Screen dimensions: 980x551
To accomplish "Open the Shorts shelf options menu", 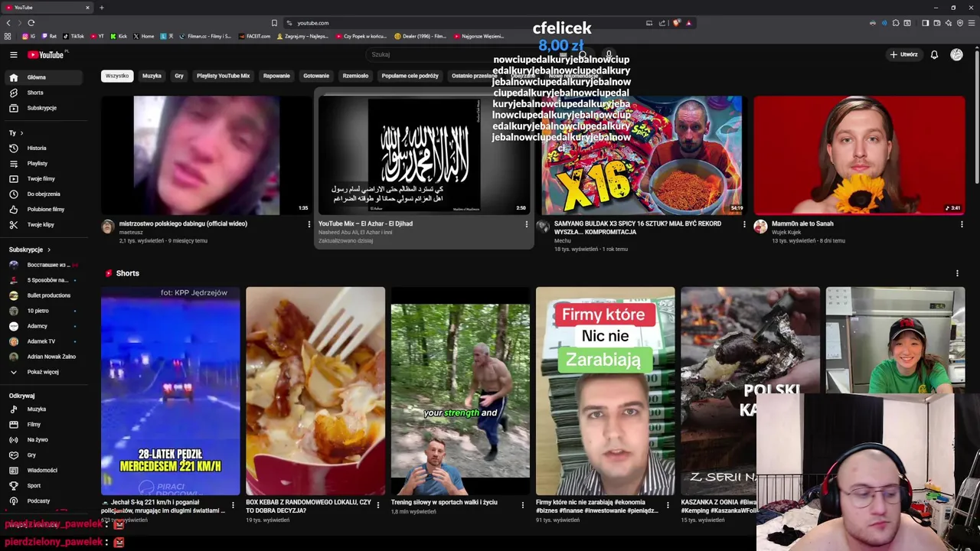I will pyautogui.click(x=957, y=273).
